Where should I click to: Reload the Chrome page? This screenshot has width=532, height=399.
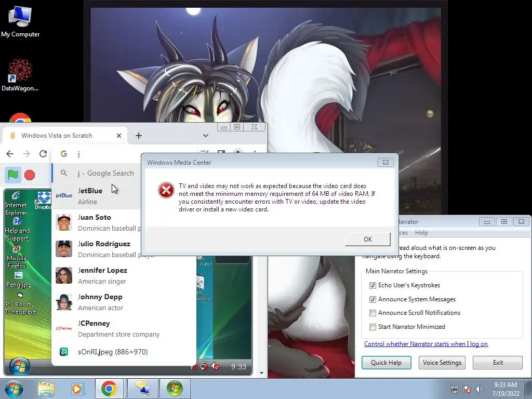(x=43, y=154)
